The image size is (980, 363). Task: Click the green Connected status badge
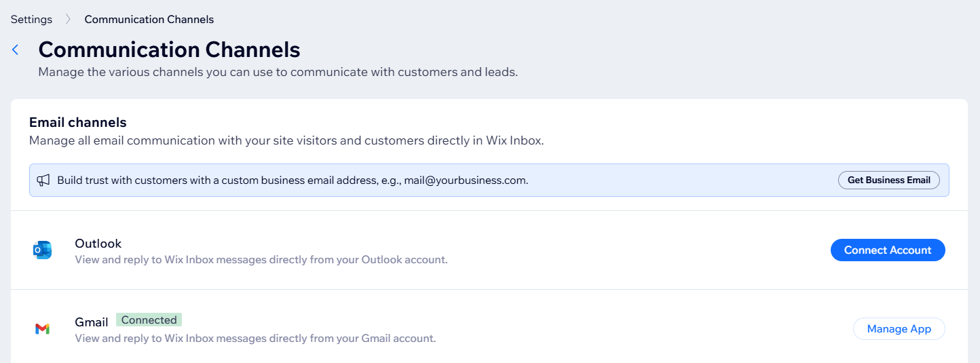[x=149, y=320]
